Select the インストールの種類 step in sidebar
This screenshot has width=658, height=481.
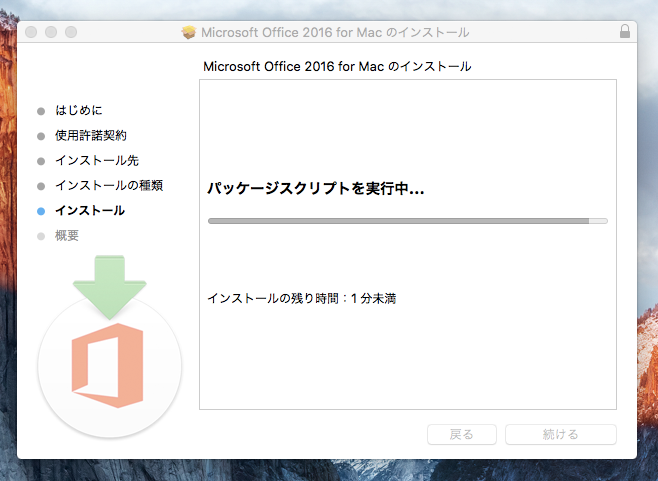pyautogui.click(x=109, y=186)
